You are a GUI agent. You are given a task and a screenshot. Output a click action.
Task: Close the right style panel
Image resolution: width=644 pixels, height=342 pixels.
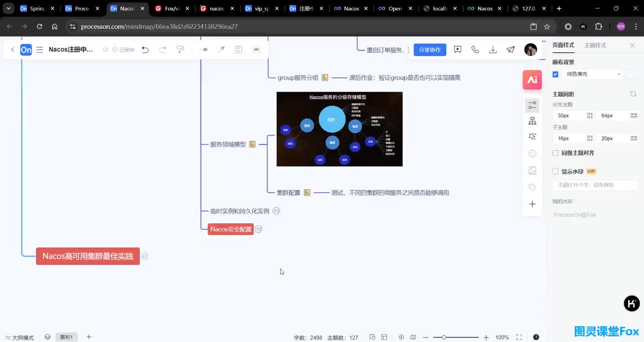[632, 45]
